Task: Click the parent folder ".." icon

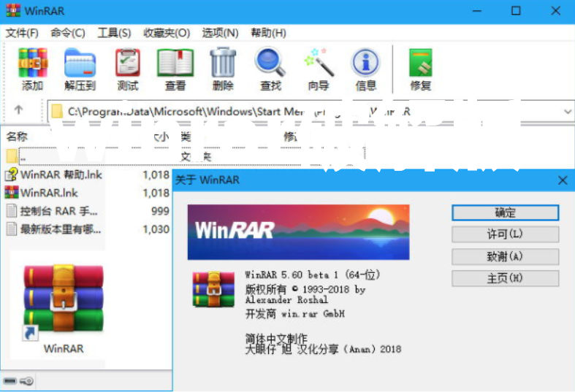Action: [12, 156]
